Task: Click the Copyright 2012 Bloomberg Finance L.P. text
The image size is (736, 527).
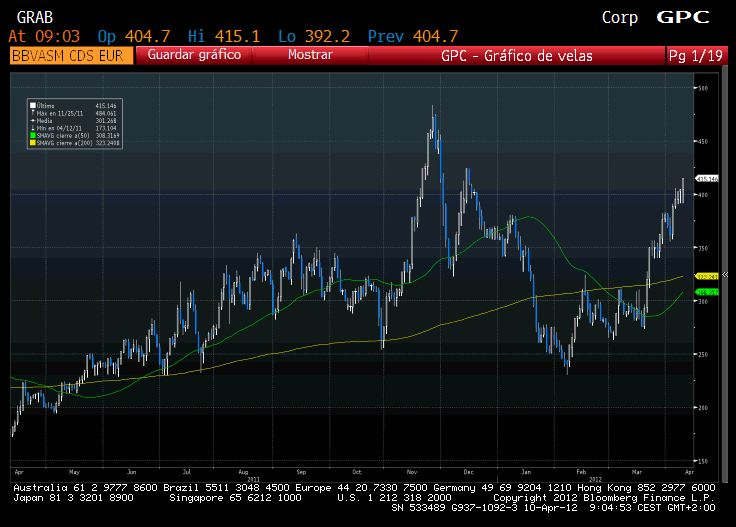Action: (604, 498)
